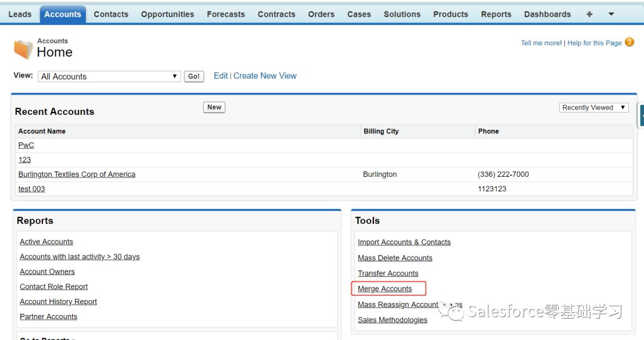Open the Dashboards tab
Image resolution: width=644 pixels, height=340 pixels.
coord(547,14)
